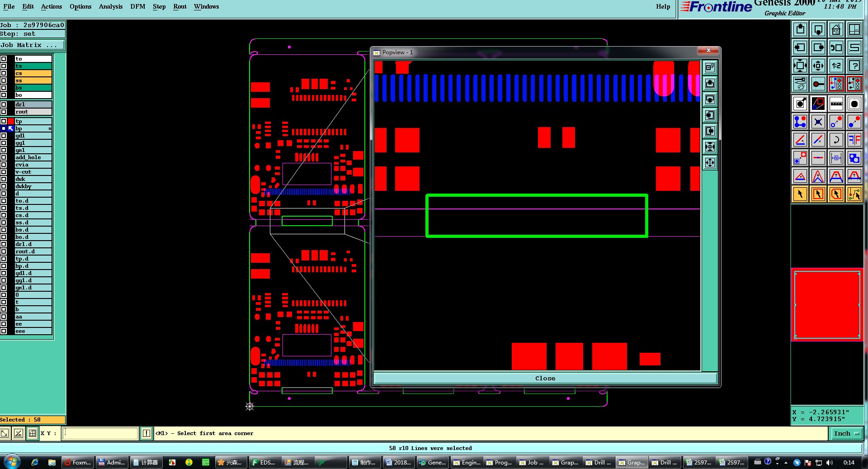This screenshot has height=469, width=868.
Task: Click the Popview zoom in icon
Action: [710, 147]
